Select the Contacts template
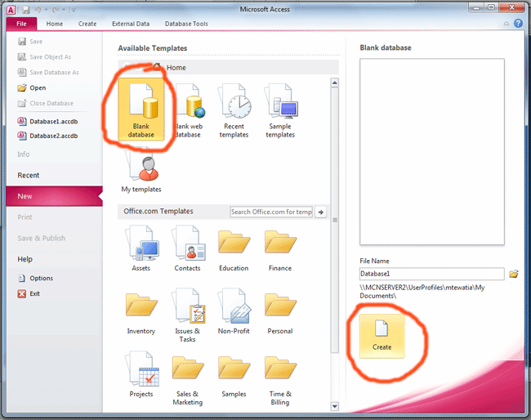Image resolution: width=531 pixels, height=420 pixels. 188,248
